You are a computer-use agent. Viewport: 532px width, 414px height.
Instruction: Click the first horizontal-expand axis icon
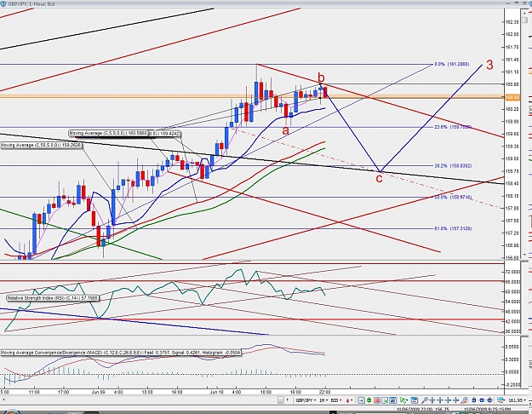(432, 400)
